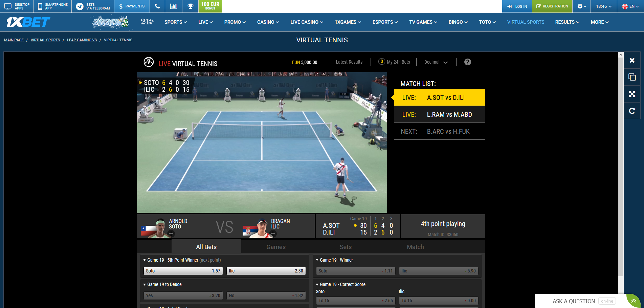Click the virtual tennis video stream
The width and height of the screenshot is (644, 308).
pos(262,142)
